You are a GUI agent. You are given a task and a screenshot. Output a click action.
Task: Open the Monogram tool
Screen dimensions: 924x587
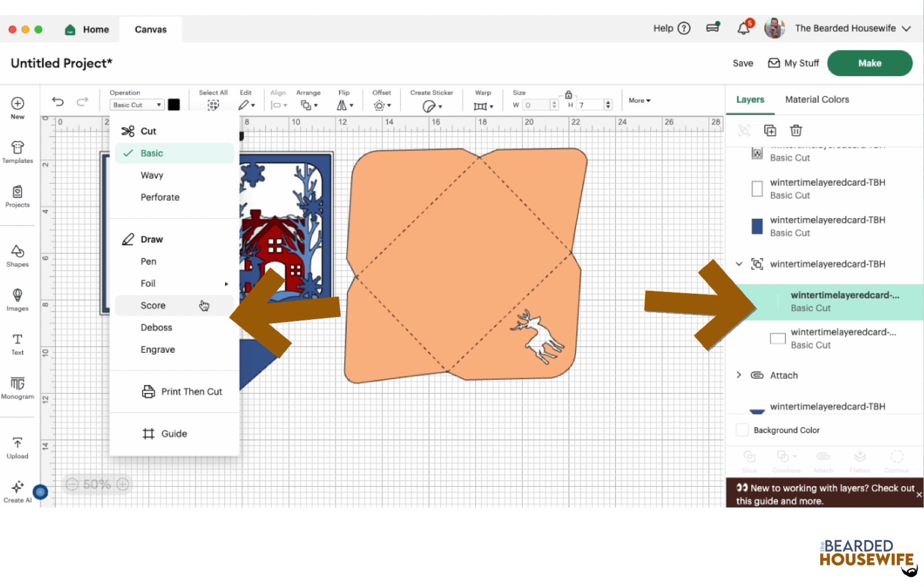(x=17, y=388)
